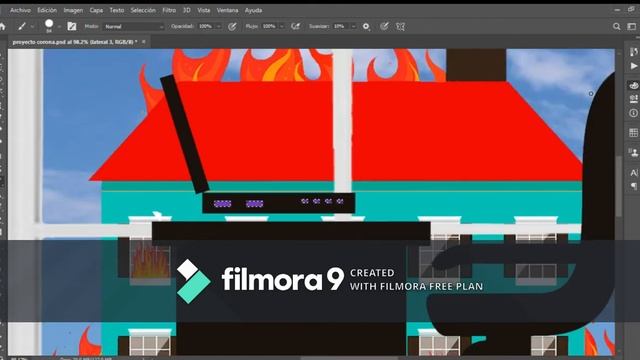This screenshot has width=640, height=360.
Task: Expand the Flujo slider arrow
Action: [282, 27]
